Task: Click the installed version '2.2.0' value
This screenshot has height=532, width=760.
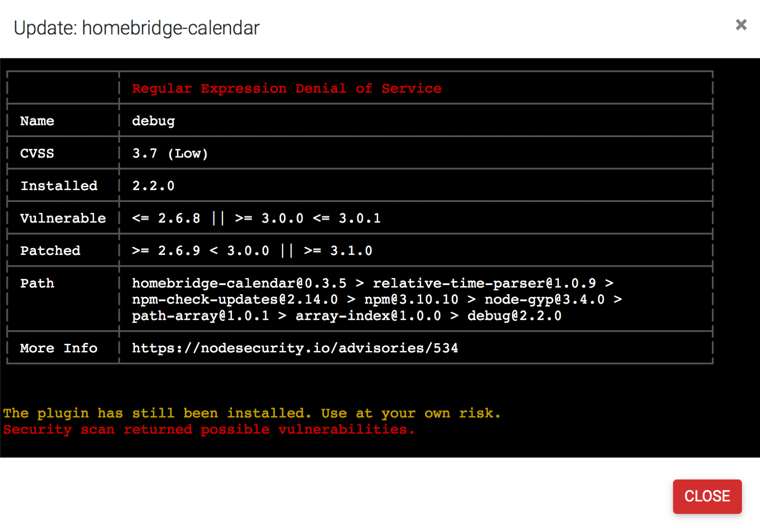Action: pos(153,186)
